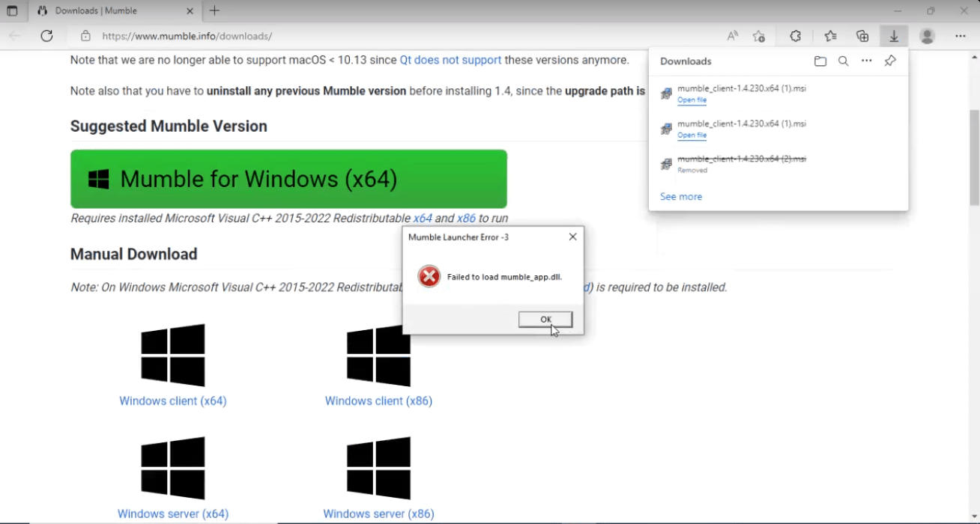Screen dimensions: 980x524
Task: Click OK in Mumble Launcher Error dialog
Action: coord(545,320)
